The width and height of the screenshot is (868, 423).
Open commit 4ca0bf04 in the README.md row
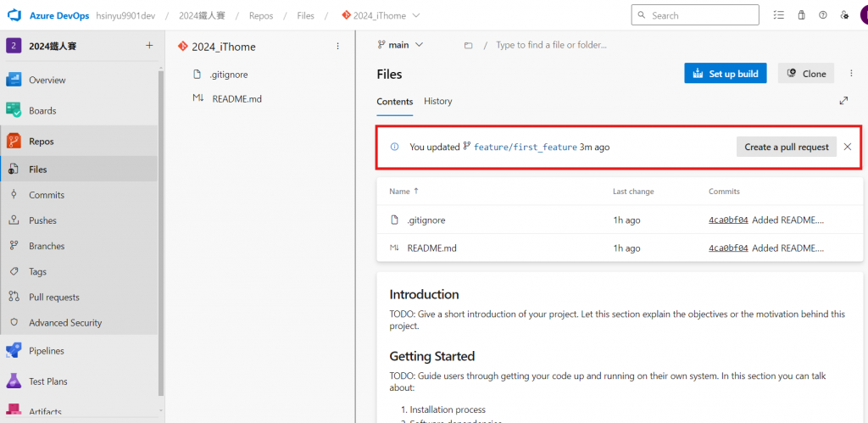click(728, 248)
